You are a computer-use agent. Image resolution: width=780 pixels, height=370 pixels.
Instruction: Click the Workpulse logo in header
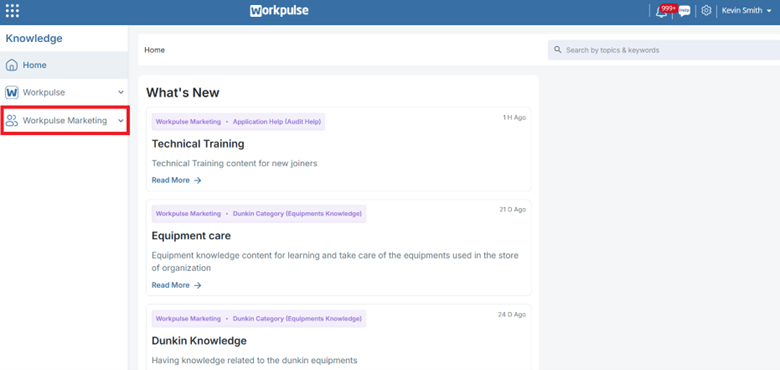point(279,10)
